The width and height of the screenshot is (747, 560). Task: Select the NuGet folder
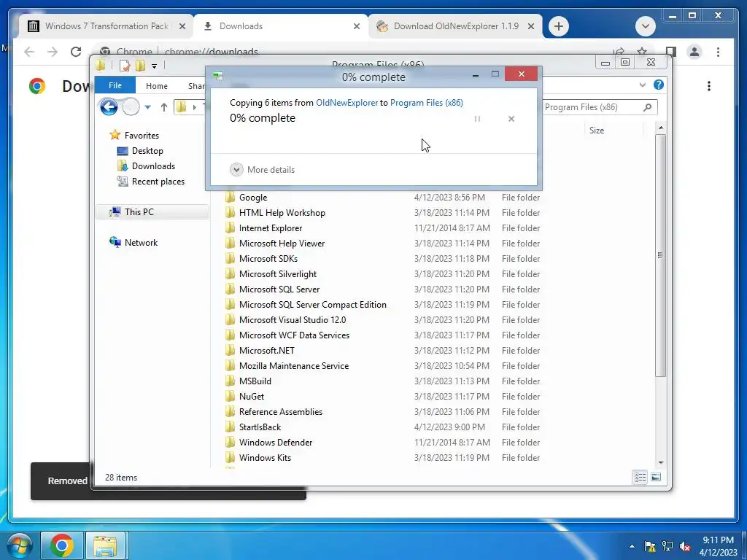(x=252, y=396)
